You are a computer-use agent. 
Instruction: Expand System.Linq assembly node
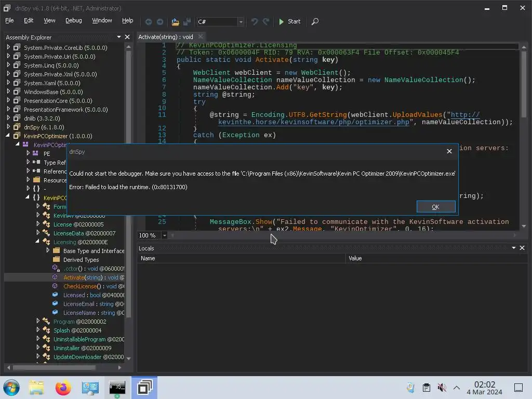tap(8, 65)
